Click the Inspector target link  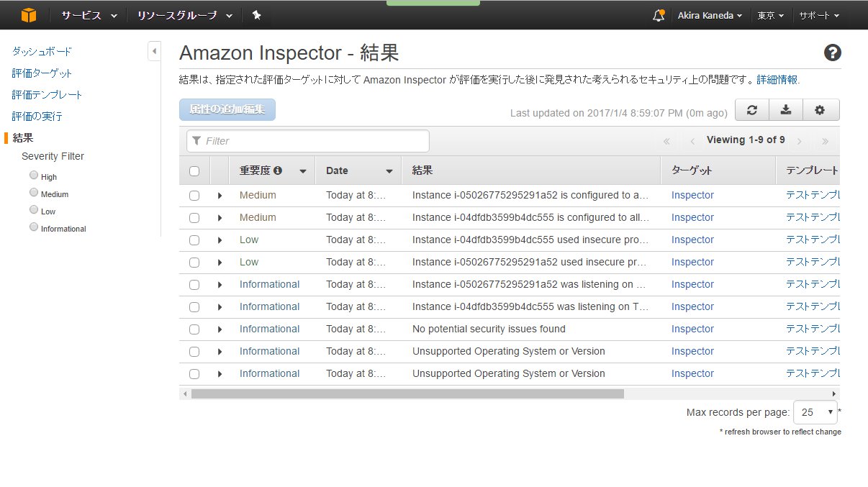pos(692,195)
